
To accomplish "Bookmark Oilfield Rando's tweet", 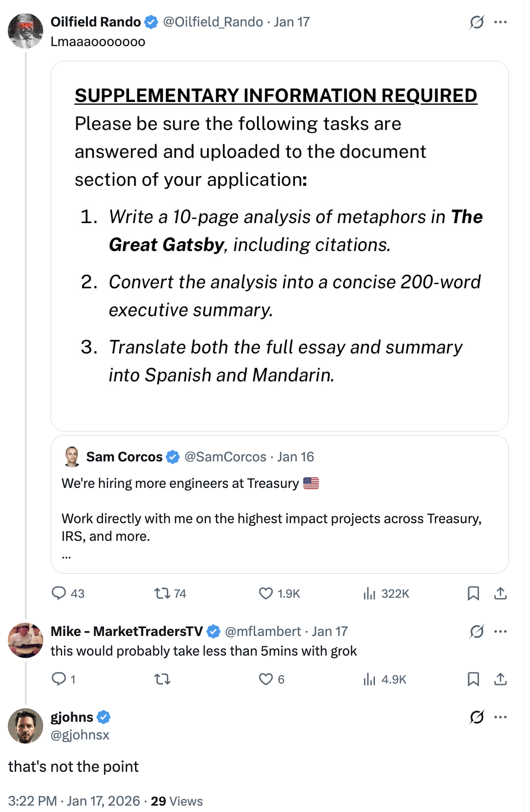I will (473, 593).
